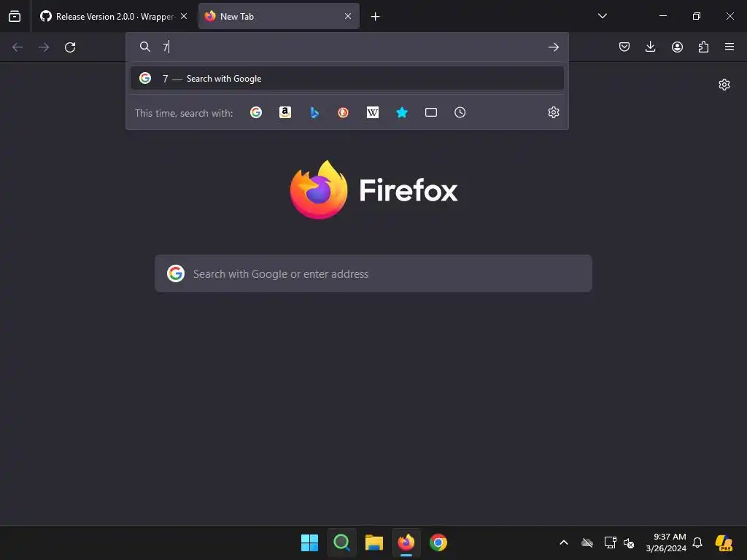Click the Go arrow in address bar

[x=553, y=47]
